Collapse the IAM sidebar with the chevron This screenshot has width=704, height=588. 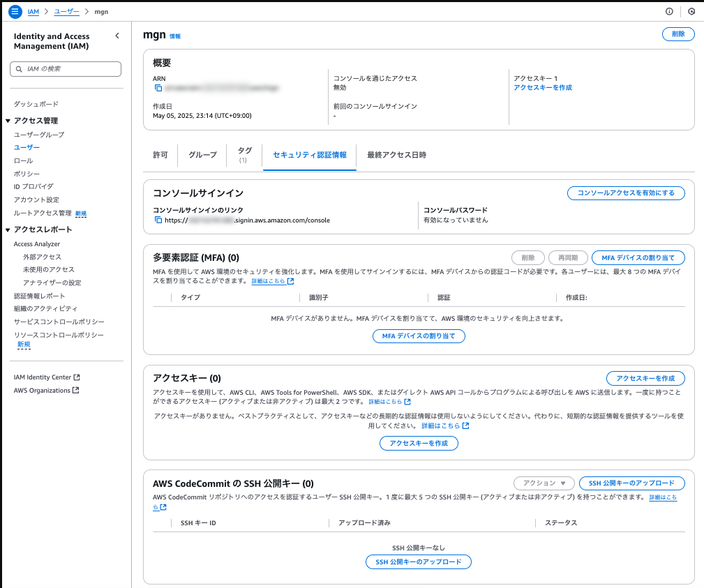(117, 36)
